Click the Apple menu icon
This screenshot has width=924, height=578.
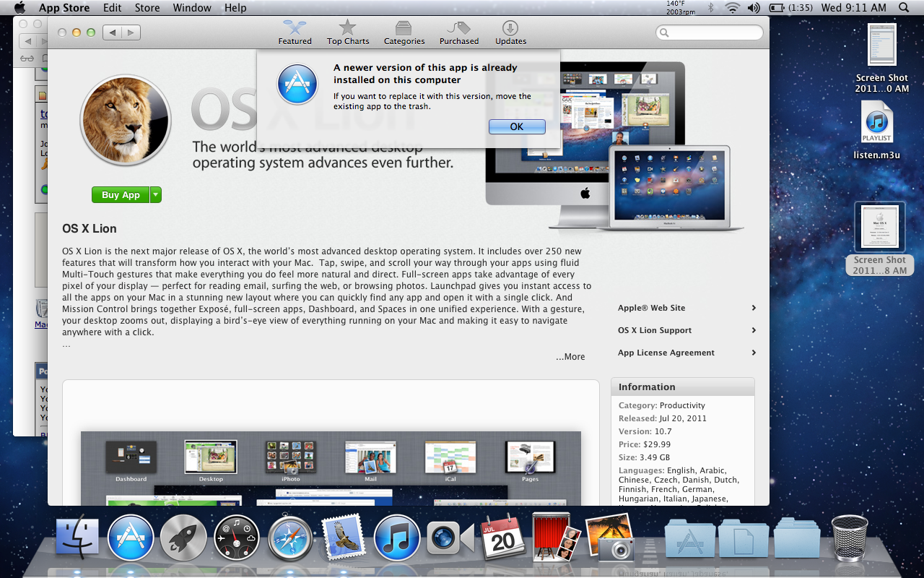19,7
